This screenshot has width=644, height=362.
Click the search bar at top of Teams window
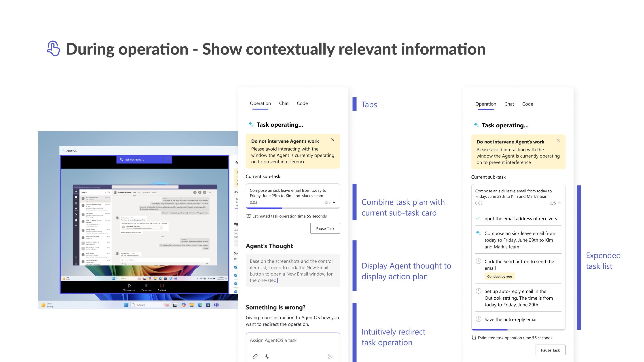[x=145, y=187]
